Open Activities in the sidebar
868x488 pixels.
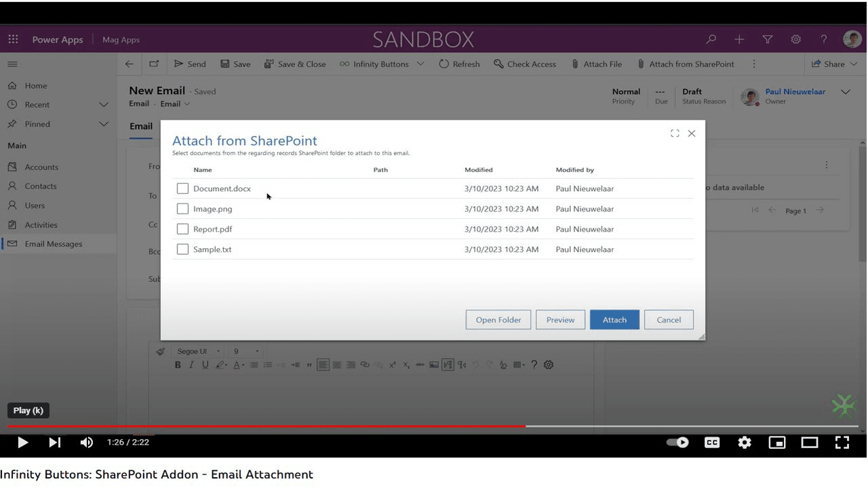[41, 224]
